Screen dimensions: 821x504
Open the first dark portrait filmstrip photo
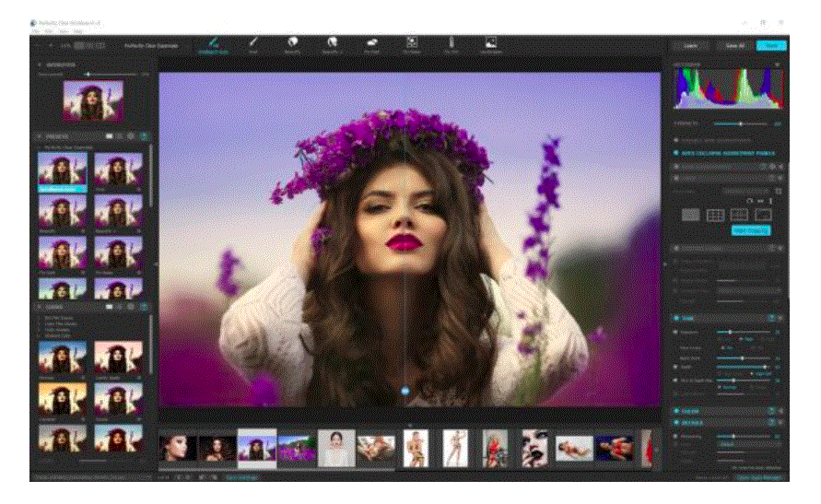coord(178,449)
